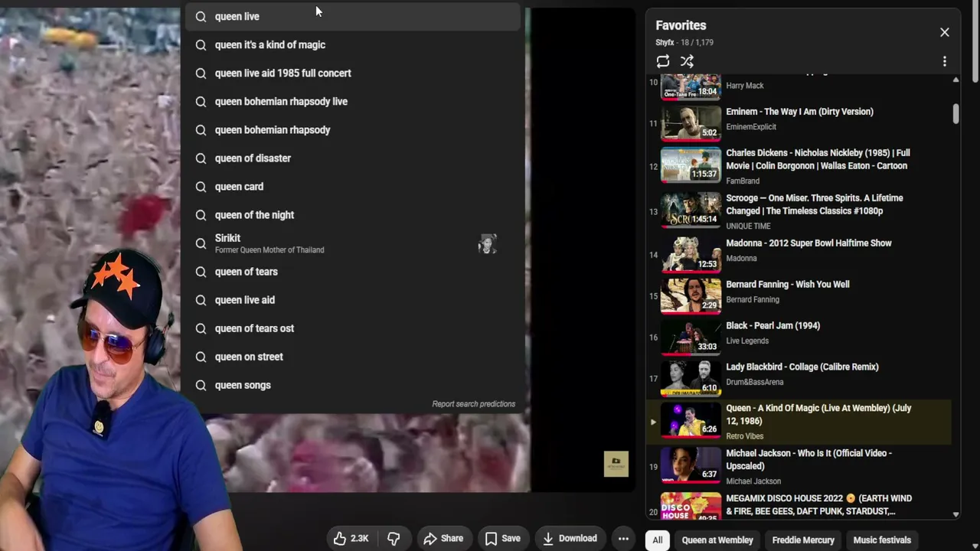Open Charles Dickens Nicholas Nickleby video thumbnail

click(691, 165)
